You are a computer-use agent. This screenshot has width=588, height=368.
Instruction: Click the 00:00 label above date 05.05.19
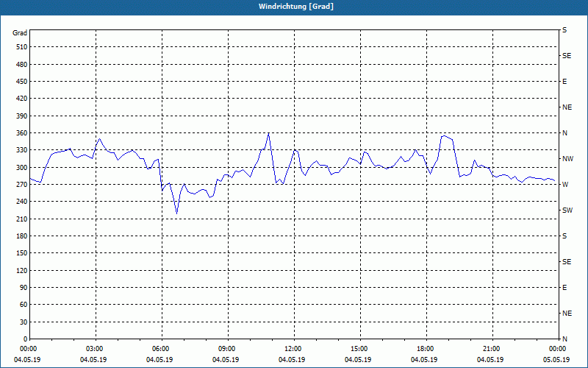(x=557, y=349)
